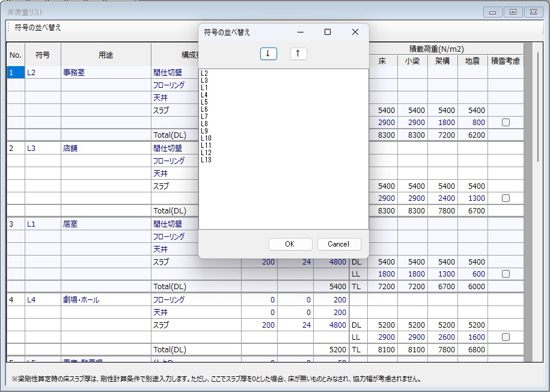Click symbol cell L3 in table

[x=43, y=148]
